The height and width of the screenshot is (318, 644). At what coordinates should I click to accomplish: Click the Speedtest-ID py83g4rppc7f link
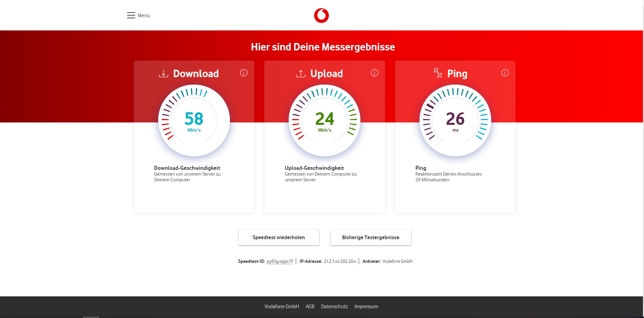pyautogui.click(x=280, y=262)
